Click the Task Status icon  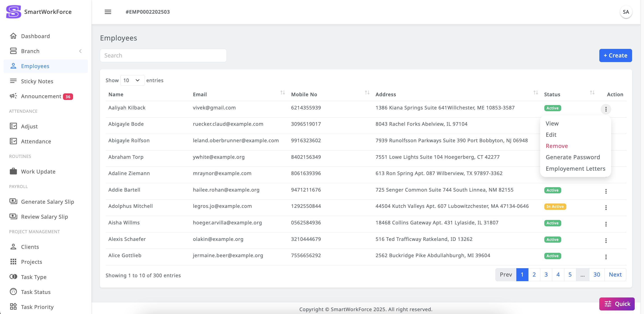tap(13, 292)
